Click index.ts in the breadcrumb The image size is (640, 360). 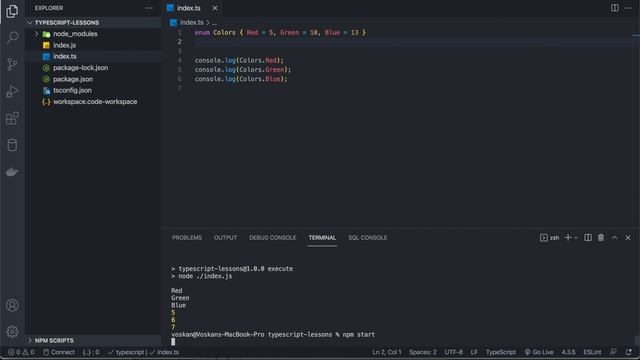tap(191, 22)
